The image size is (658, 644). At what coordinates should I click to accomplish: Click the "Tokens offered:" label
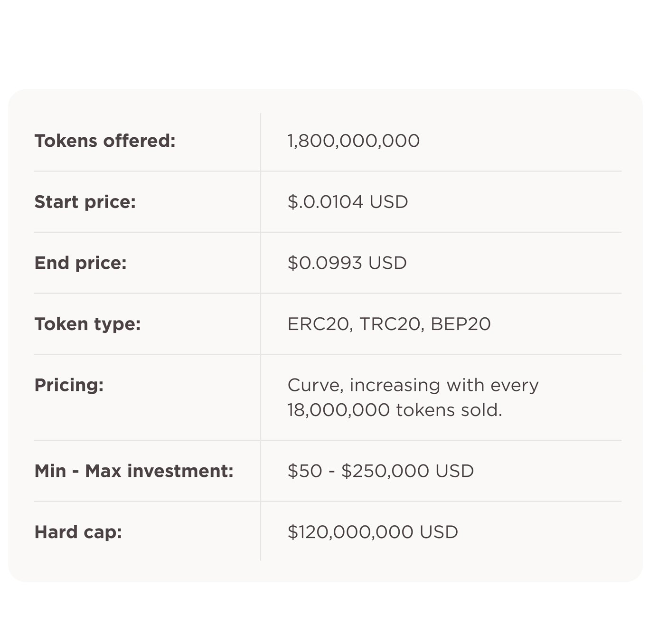coord(105,141)
